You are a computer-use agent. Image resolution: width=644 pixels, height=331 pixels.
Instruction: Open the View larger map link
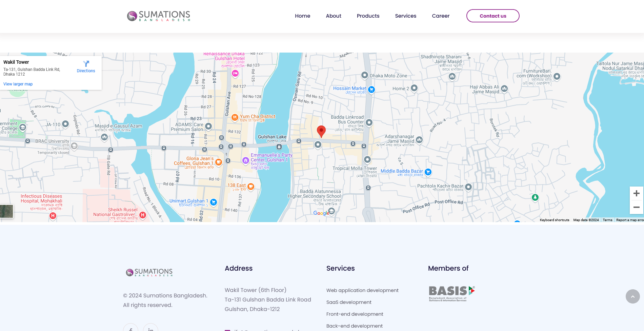[18, 84]
